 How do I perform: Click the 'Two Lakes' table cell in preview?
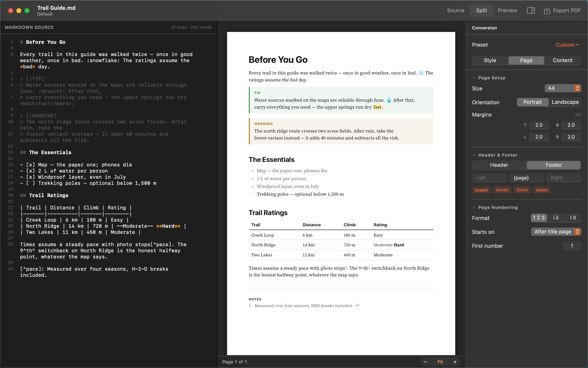[262, 255]
